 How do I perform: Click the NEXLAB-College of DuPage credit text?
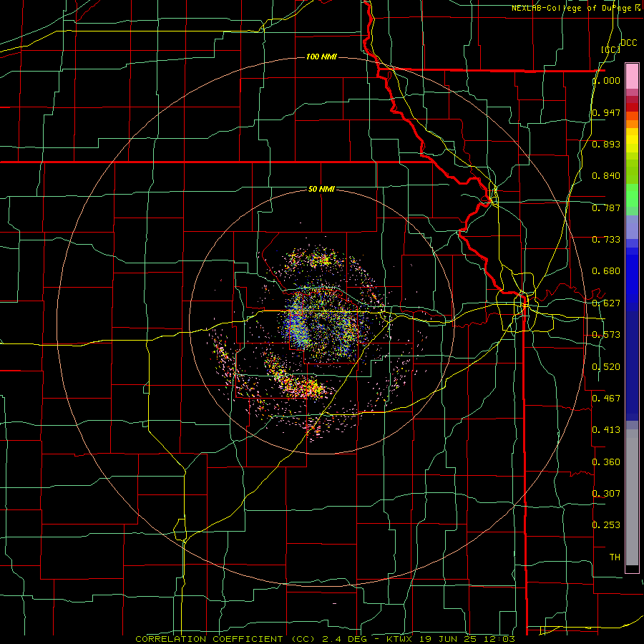[x=575, y=8]
